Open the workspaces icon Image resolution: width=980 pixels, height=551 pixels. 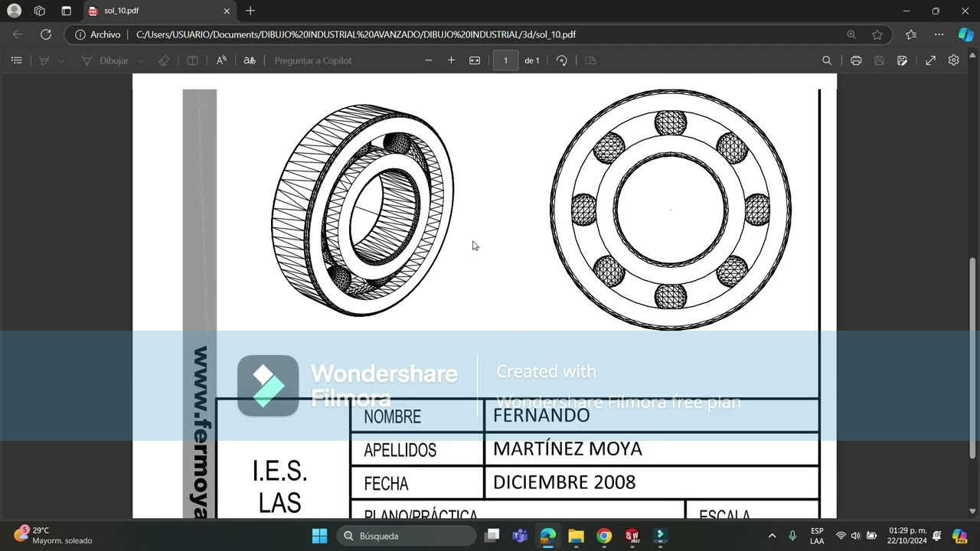point(40,11)
